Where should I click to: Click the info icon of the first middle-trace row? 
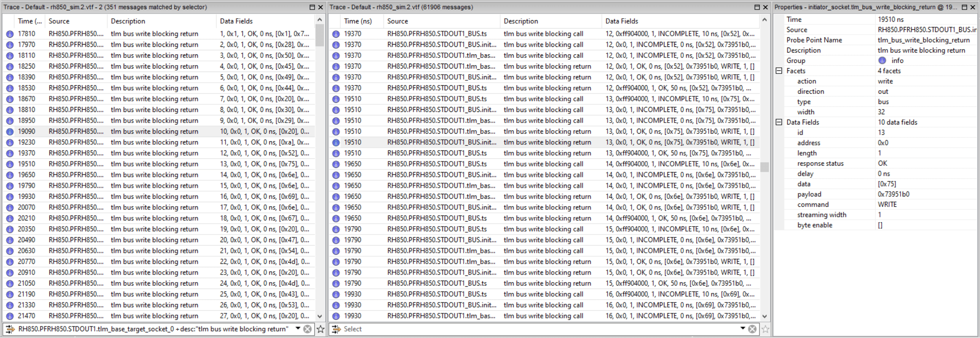[x=336, y=34]
